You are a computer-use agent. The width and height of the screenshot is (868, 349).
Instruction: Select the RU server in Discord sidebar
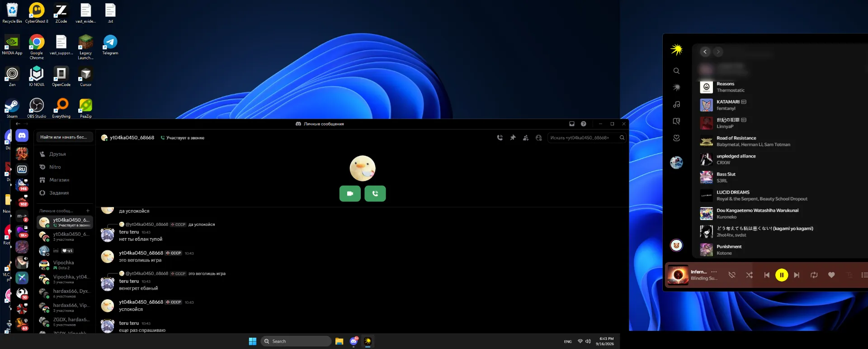click(x=22, y=169)
